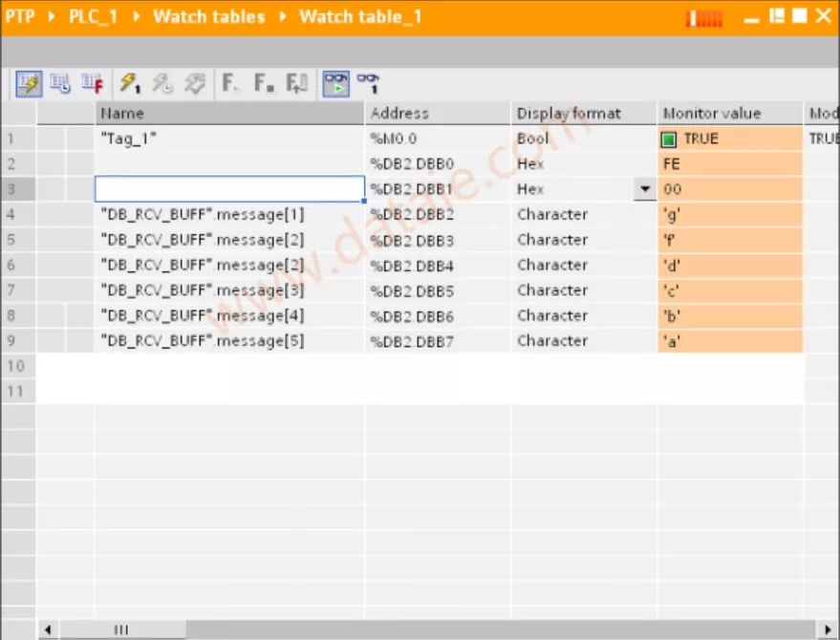Click the green TRUE monitor value cell

(x=730, y=139)
